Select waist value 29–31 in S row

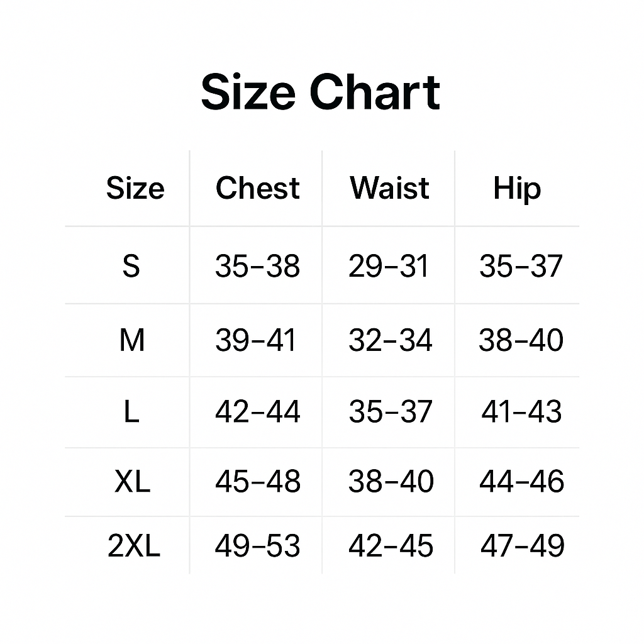click(389, 266)
